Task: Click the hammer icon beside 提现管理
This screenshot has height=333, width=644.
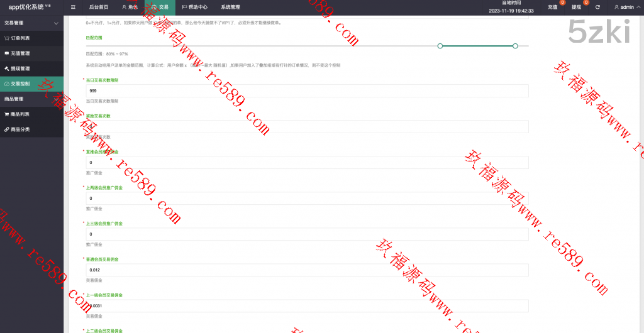Action: (x=7, y=68)
